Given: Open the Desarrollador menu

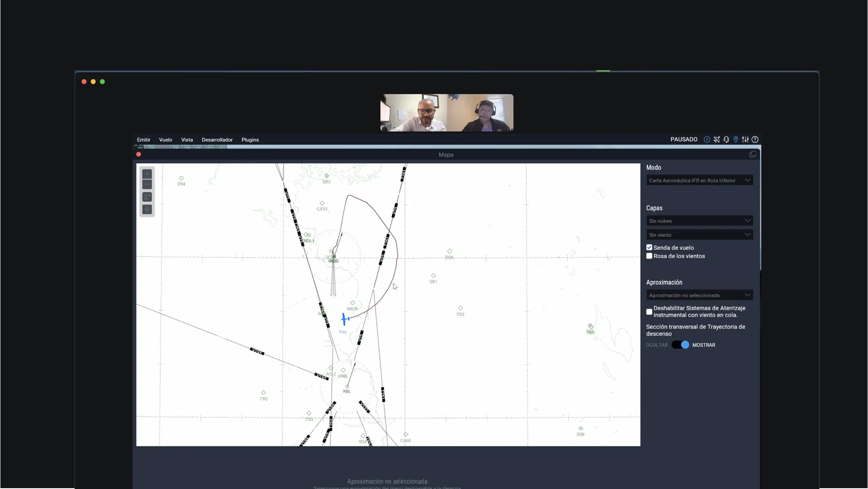Looking at the screenshot, I should point(217,140).
